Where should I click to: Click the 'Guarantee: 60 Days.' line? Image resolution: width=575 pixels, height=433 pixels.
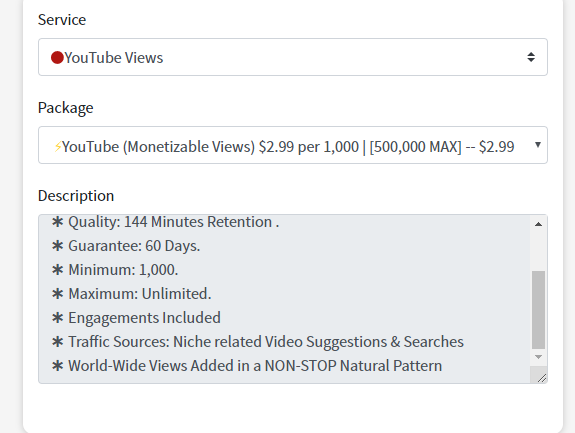click(x=126, y=246)
